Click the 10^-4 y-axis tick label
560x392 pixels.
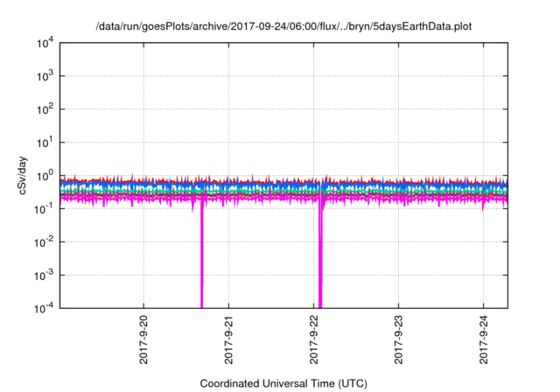(x=45, y=308)
